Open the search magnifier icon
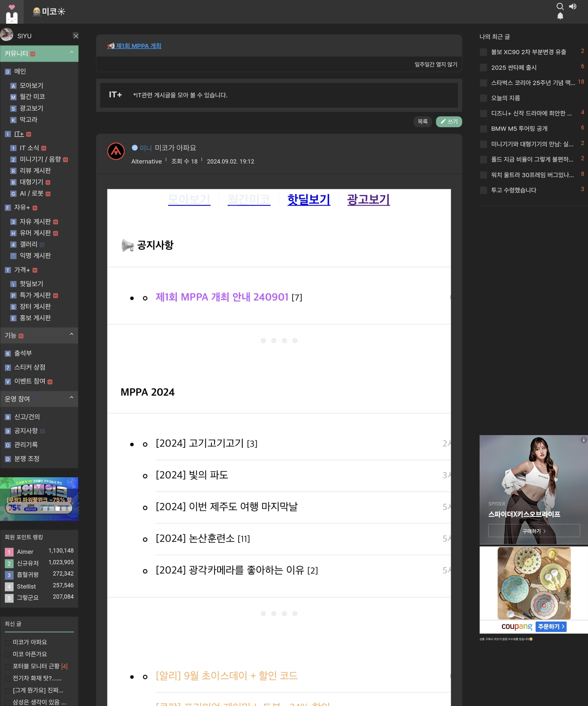588x706 pixels. (x=560, y=6)
